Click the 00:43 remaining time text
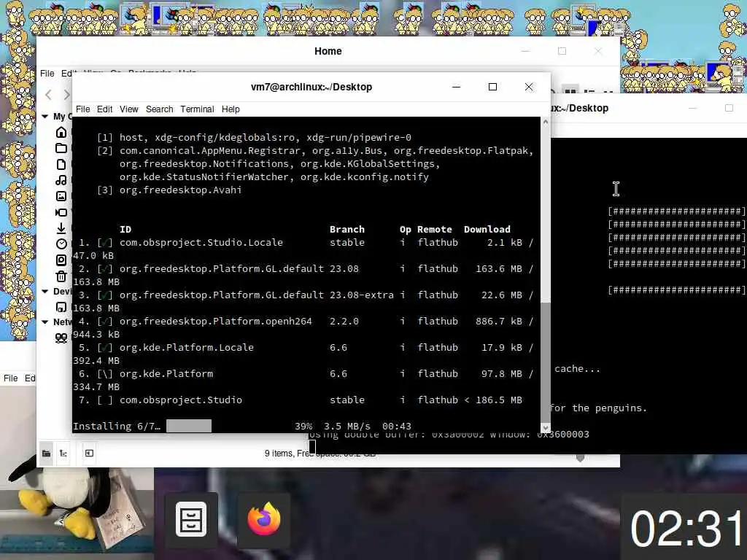 click(x=396, y=426)
